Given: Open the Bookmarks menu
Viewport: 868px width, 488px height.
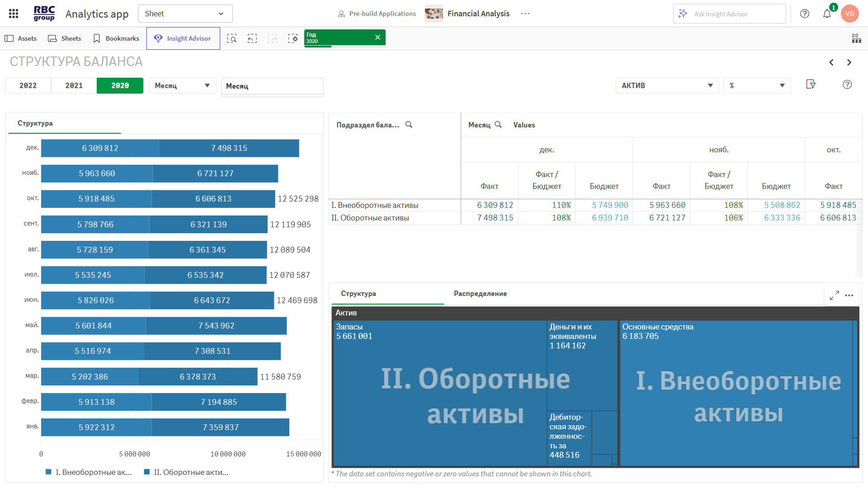Looking at the screenshot, I should [116, 38].
